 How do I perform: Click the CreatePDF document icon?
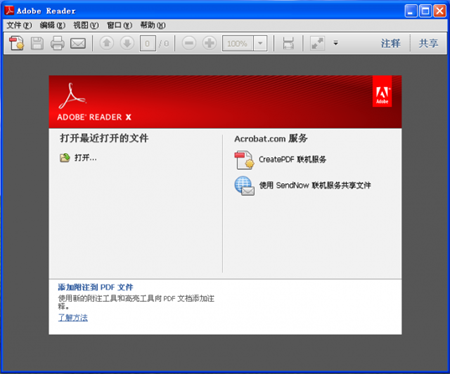pyautogui.click(x=244, y=160)
